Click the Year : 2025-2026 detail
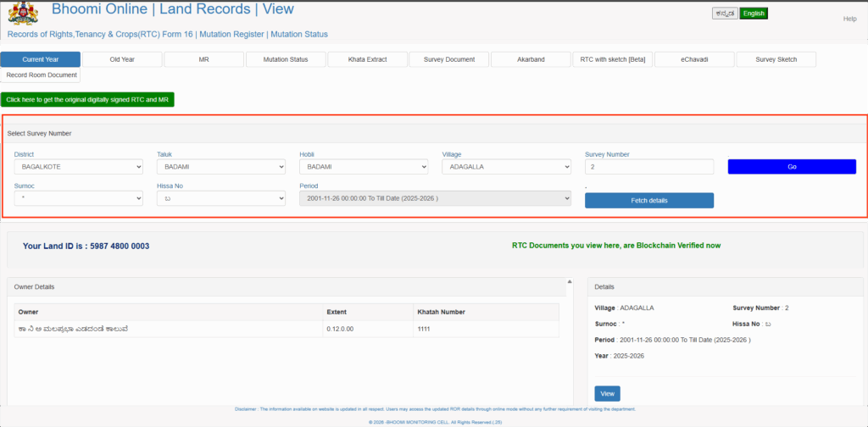This screenshot has height=427, width=868. tap(620, 356)
